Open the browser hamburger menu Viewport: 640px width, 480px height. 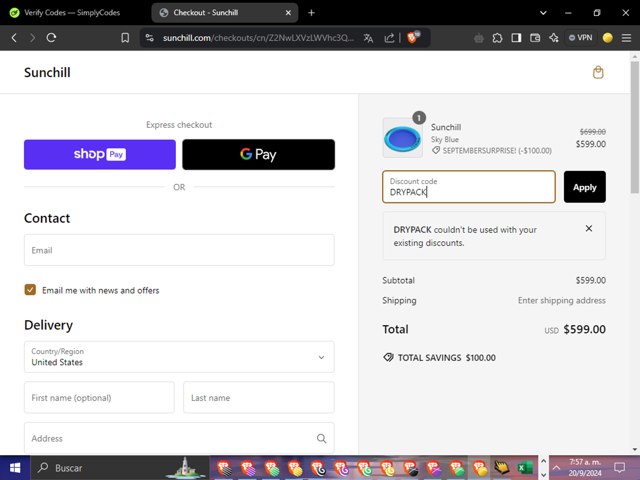pos(626,38)
